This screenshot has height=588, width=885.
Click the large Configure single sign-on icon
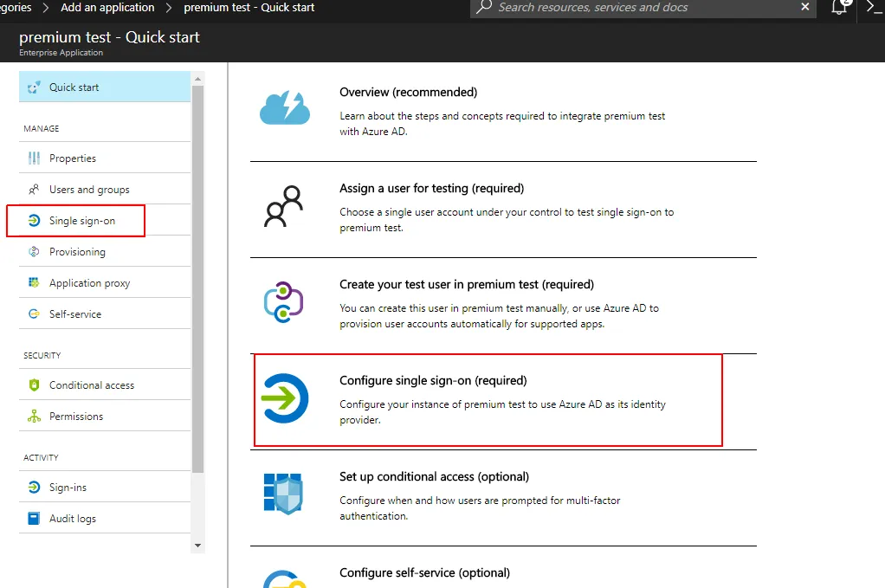tap(285, 398)
